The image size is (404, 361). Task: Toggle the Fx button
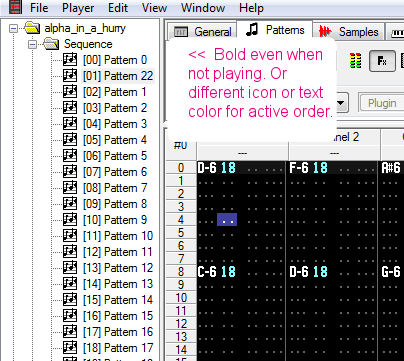click(x=382, y=61)
